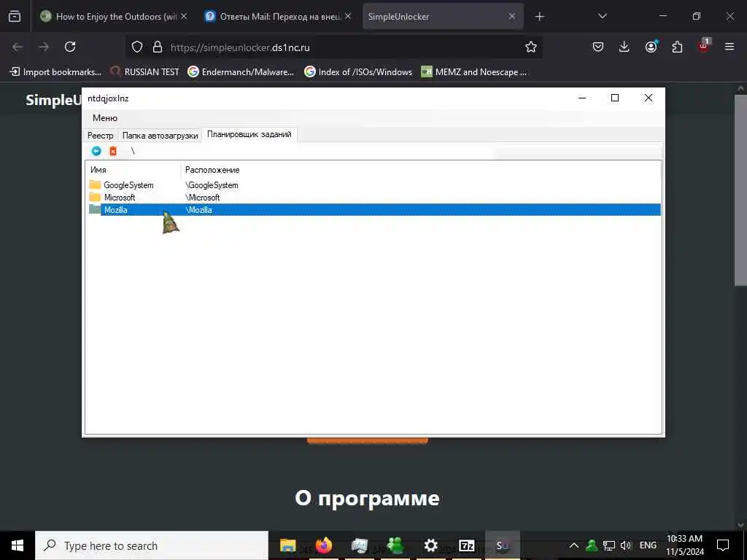Open the Downloads panel icon
Viewport: 747px width, 560px height.
point(624,47)
